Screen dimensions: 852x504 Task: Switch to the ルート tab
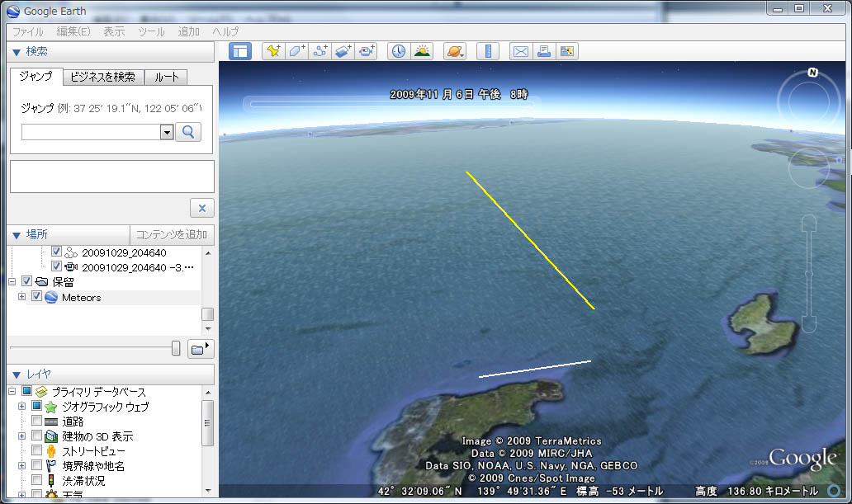(166, 77)
